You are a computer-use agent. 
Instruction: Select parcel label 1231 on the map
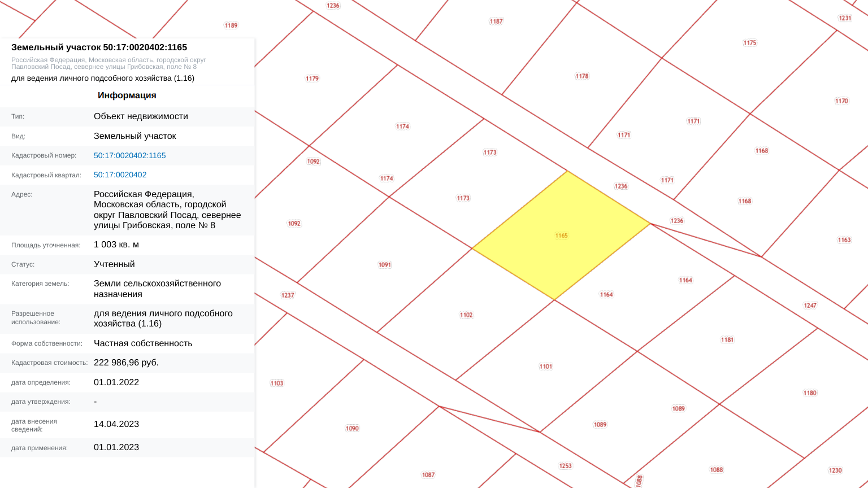845,18
